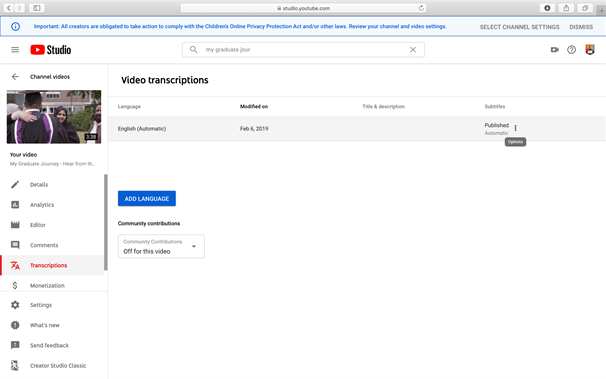The height and width of the screenshot is (379, 606).
Task: Reload the page in the address bar
Action: 421,8
